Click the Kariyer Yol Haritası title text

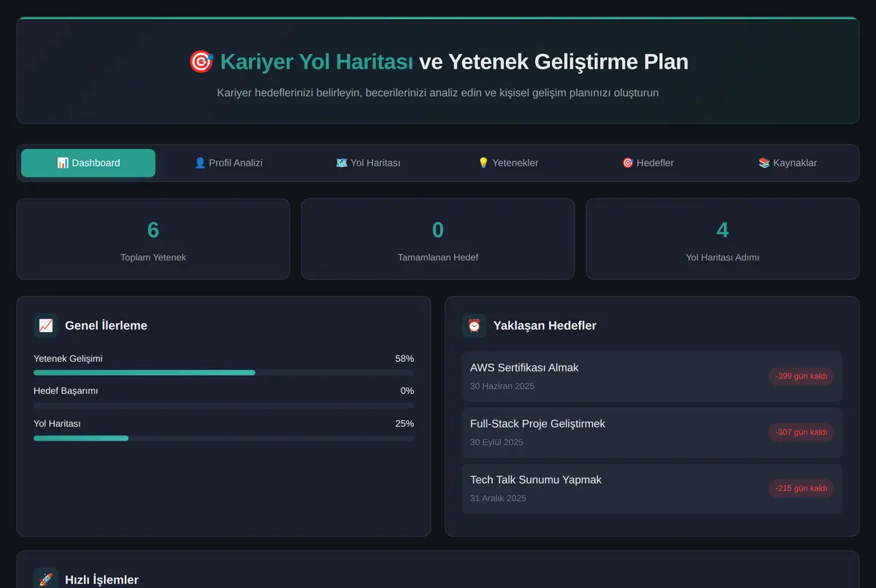coord(317,62)
